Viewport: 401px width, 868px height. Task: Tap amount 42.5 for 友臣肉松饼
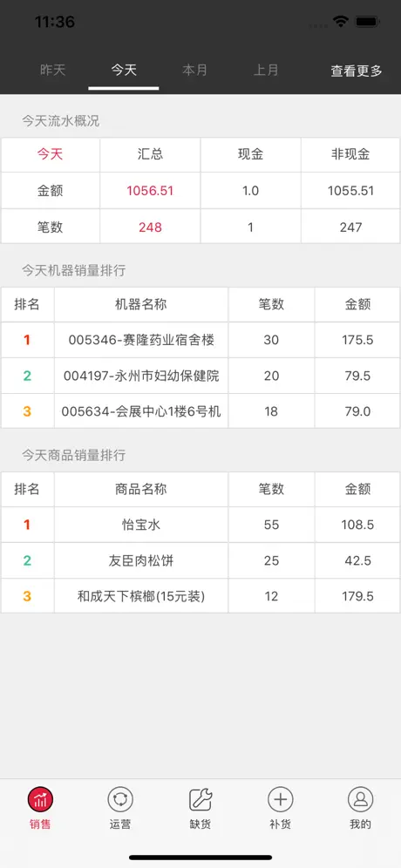click(357, 560)
